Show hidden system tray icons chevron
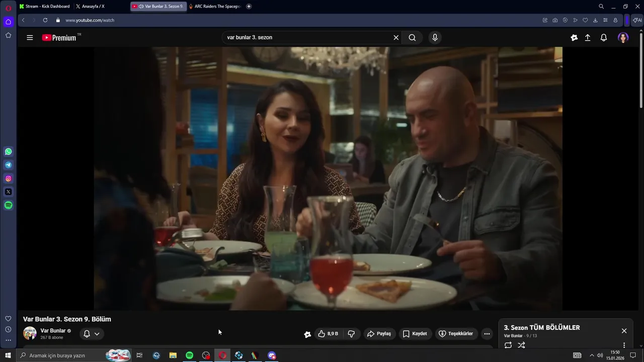Viewport: 644px width, 362px height. click(x=592, y=355)
